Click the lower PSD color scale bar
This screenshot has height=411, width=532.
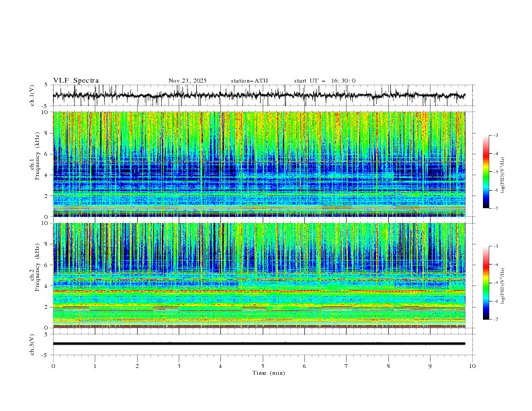tap(486, 283)
